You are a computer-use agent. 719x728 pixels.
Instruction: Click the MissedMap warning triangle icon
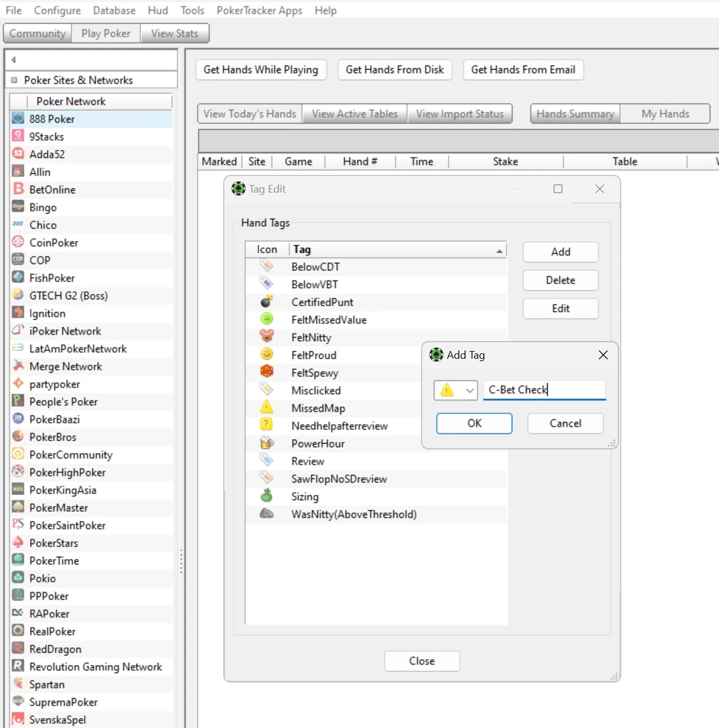pos(267,408)
